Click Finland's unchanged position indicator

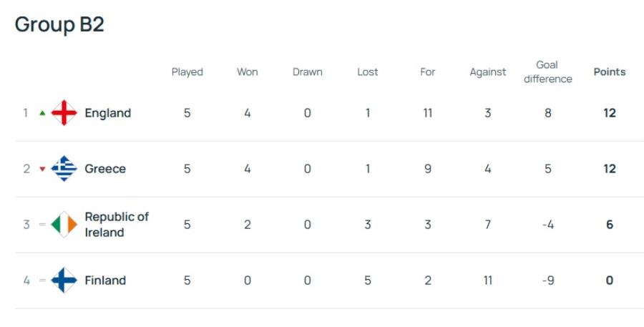[42, 280]
